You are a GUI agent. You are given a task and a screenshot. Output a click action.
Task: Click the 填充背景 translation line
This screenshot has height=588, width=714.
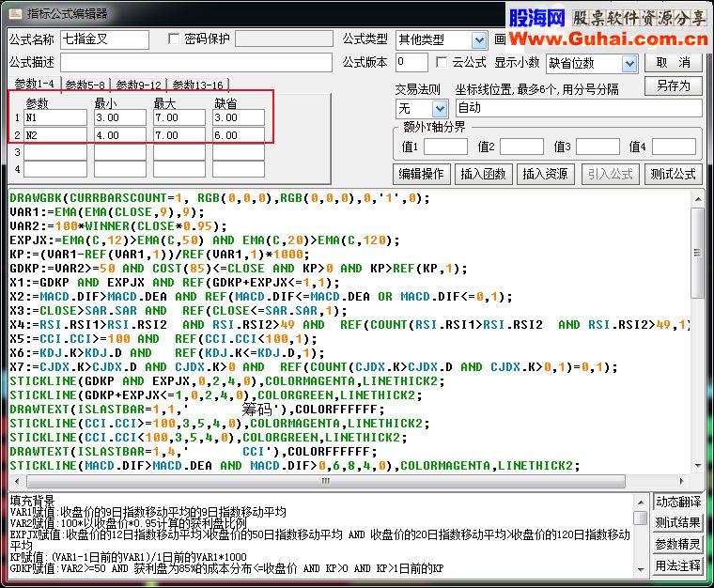click(x=32, y=501)
